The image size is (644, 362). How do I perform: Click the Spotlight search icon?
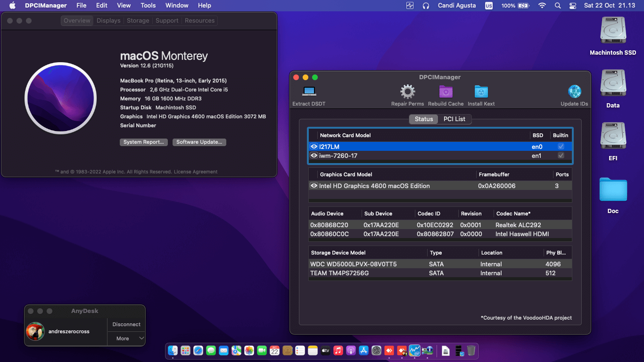pyautogui.click(x=557, y=6)
